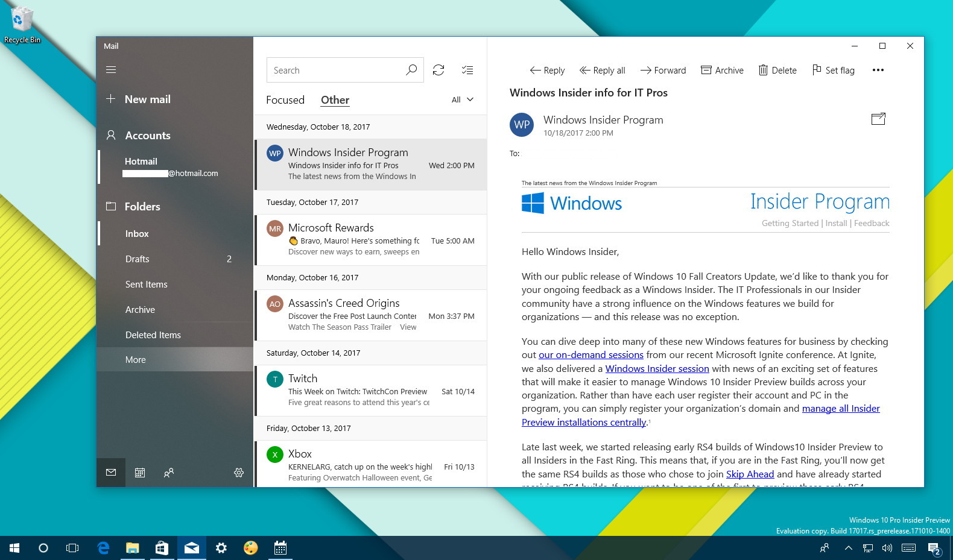The image size is (953, 560).
Task: Open message in a new window
Action: click(x=878, y=119)
